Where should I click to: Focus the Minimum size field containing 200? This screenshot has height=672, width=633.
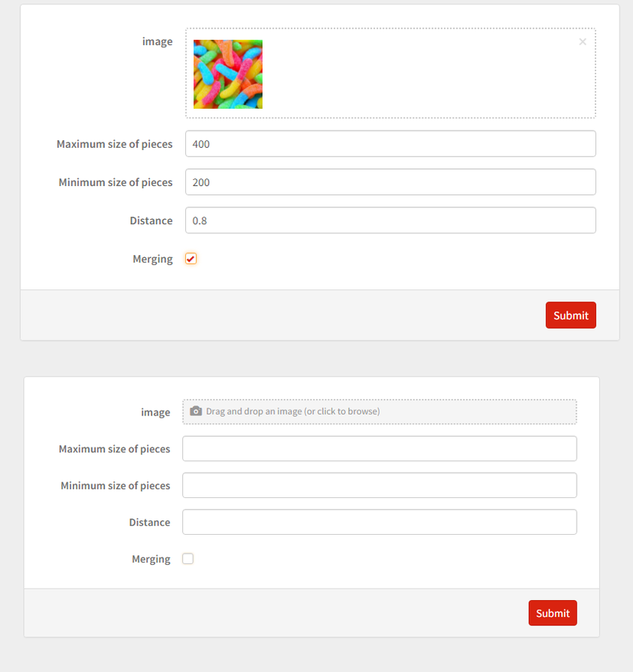[x=391, y=182]
